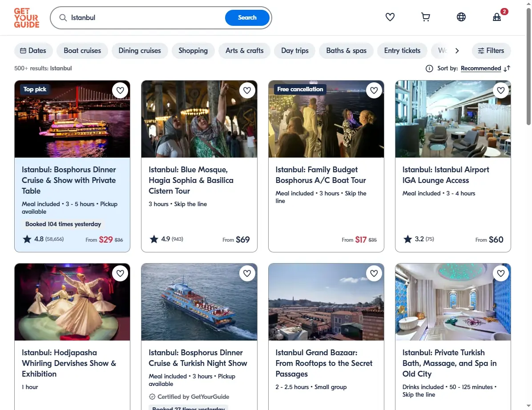Image resolution: width=532 pixels, height=410 pixels.
Task: Show more categories with right chevron
Action: click(457, 51)
